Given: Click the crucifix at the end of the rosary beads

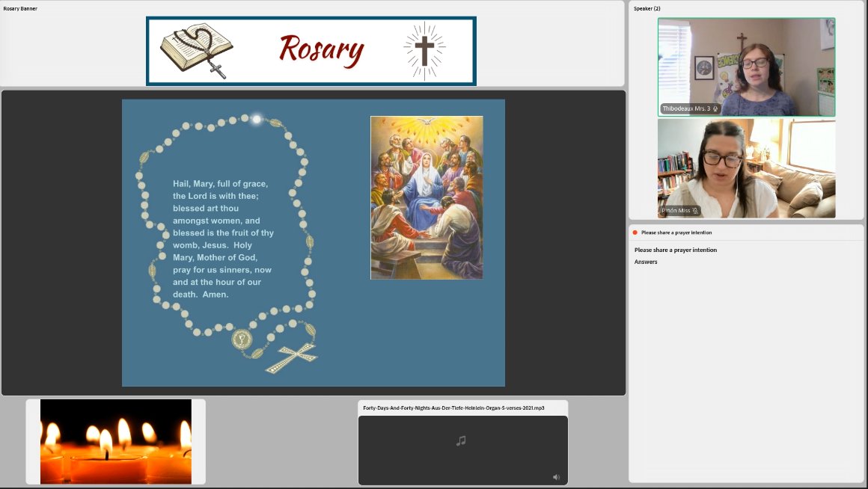Looking at the screenshot, I should (292, 358).
